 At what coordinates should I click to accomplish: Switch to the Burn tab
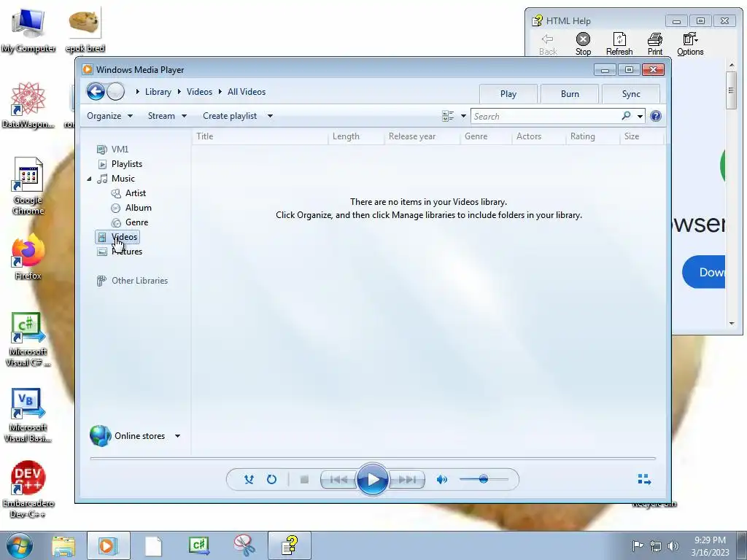[x=570, y=94]
